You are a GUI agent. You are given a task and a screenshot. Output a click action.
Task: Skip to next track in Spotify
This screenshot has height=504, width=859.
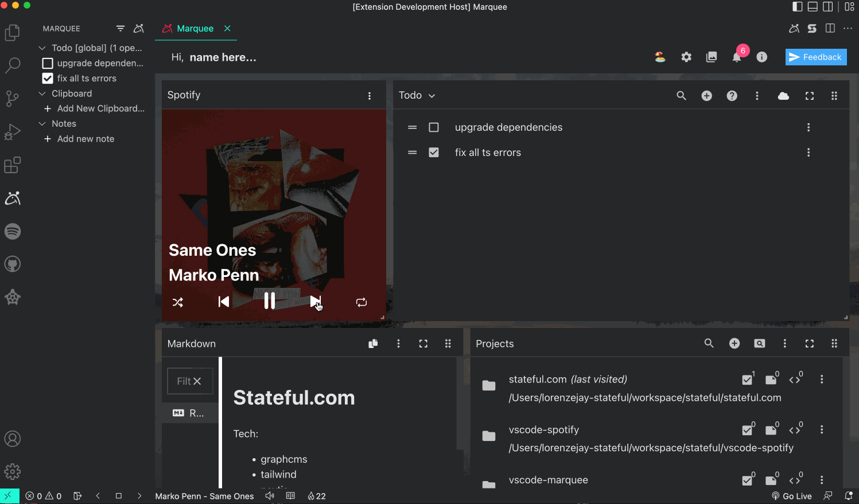[316, 302]
